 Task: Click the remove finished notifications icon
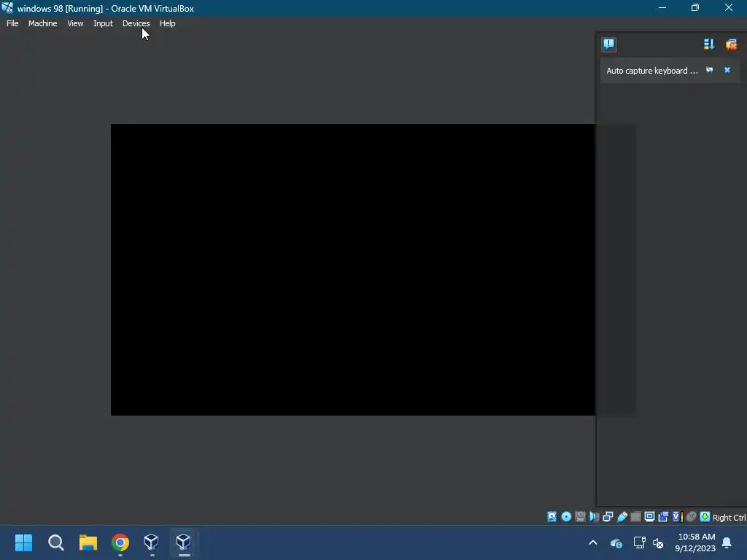[731, 44]
